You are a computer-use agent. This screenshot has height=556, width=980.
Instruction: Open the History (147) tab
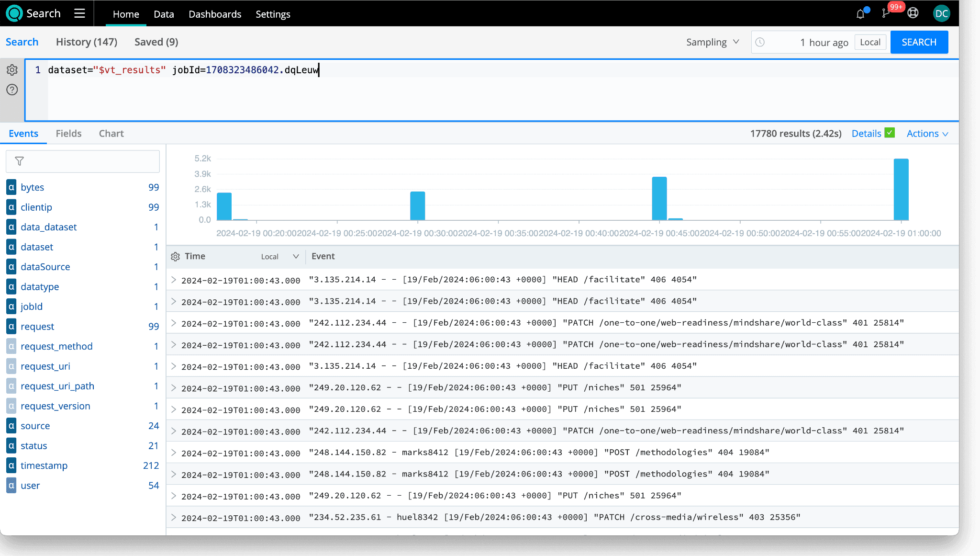pyautogui.click(x=87, y=42)
